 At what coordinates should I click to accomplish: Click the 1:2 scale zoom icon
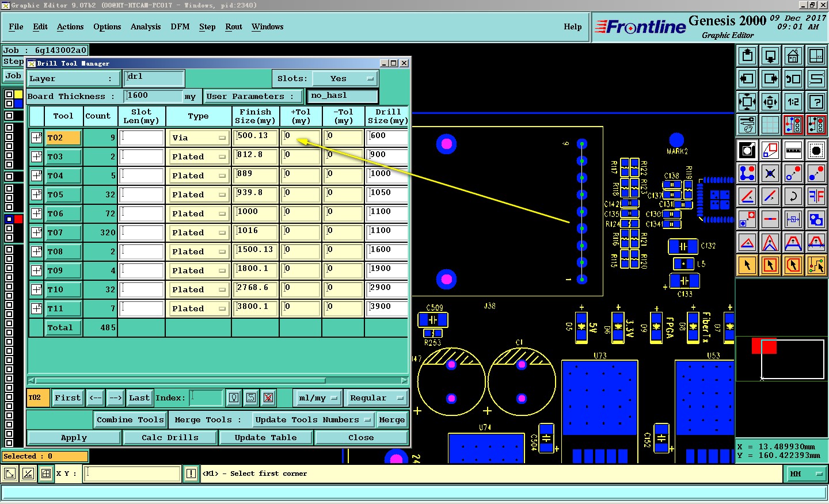coord(793,102)
